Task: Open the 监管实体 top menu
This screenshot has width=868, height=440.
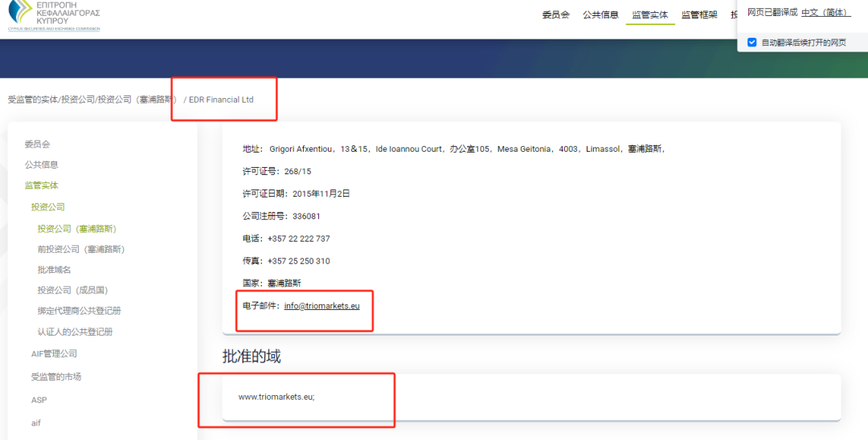Action: [x=650, y=15]
